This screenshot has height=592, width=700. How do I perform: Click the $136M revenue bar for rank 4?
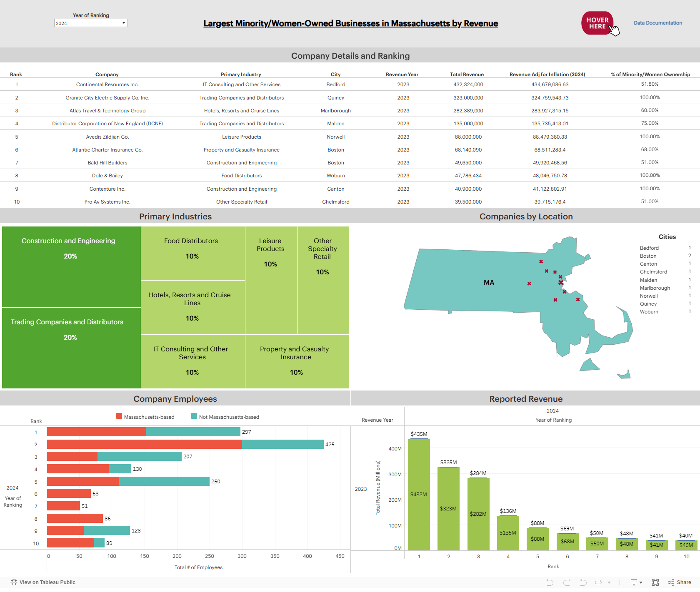tap(508, 533)
